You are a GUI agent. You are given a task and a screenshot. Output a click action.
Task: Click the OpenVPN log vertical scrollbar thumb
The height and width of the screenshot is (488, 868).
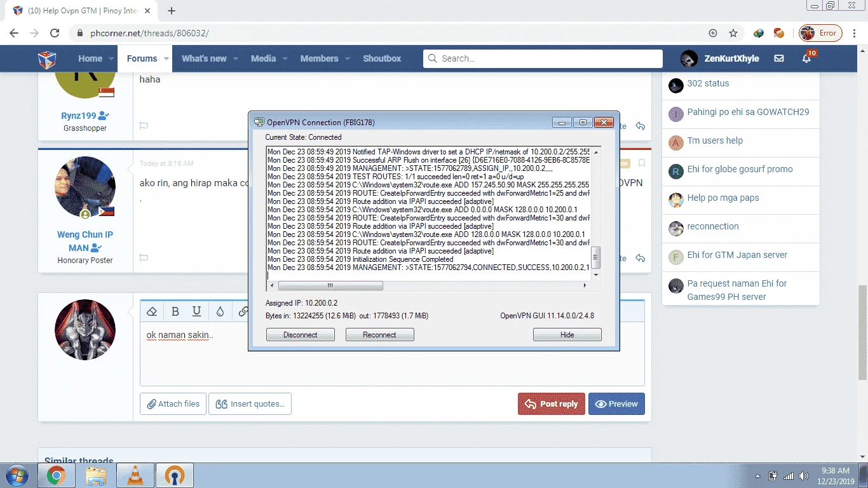click(x=595, y=257)
